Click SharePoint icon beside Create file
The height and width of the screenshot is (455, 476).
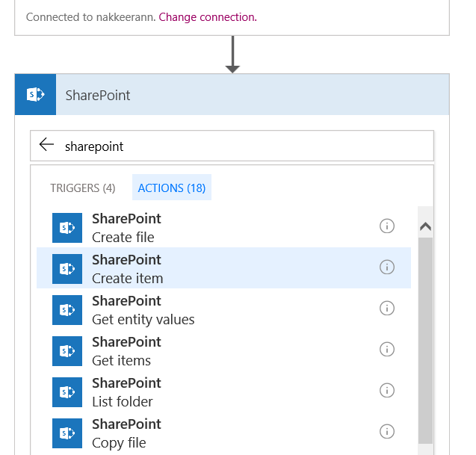(x=67, y=228)
